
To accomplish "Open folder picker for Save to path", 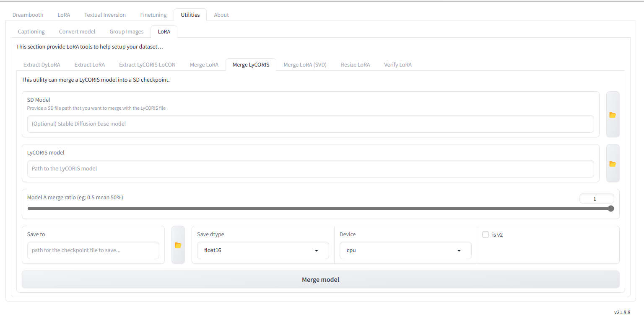I will pyautogui.click(x=178, y=245).
